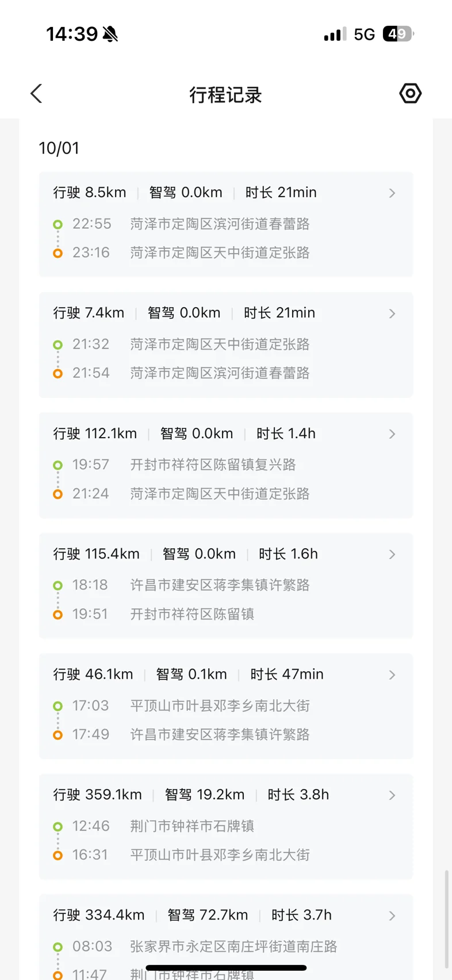Tap orange end dot at 23:16
Viewport: 452px width, 980px height.
pos(58,253)
